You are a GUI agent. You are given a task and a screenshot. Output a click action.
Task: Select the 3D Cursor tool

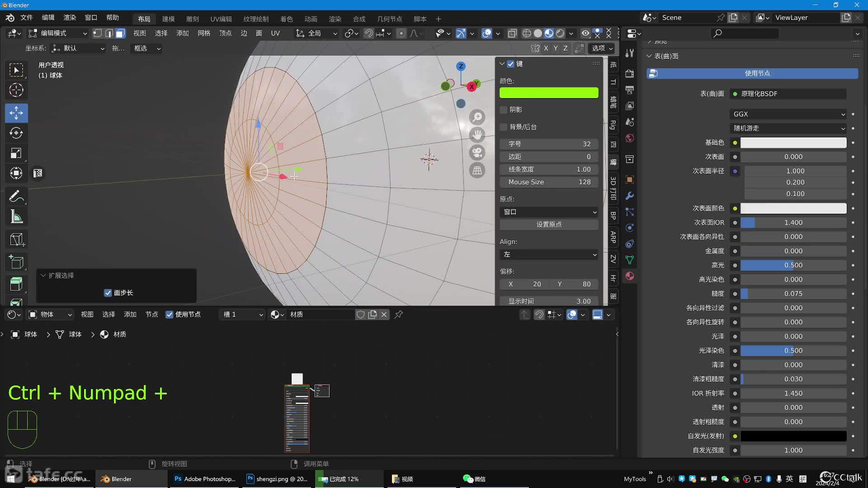tap(16, 90)
